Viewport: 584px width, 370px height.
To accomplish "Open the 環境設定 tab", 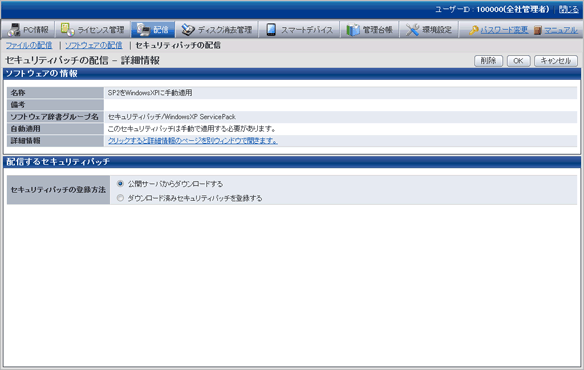I will tap(428, 29).
